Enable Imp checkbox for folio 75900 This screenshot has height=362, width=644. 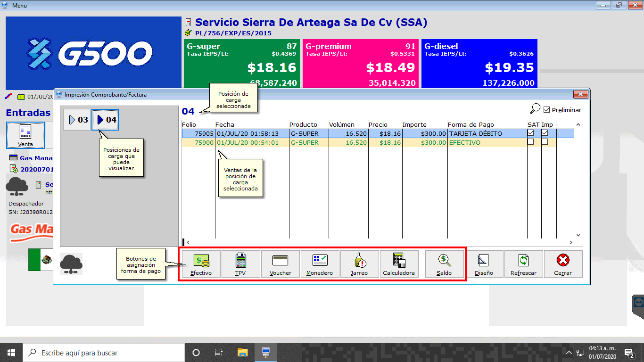[545, 142]
